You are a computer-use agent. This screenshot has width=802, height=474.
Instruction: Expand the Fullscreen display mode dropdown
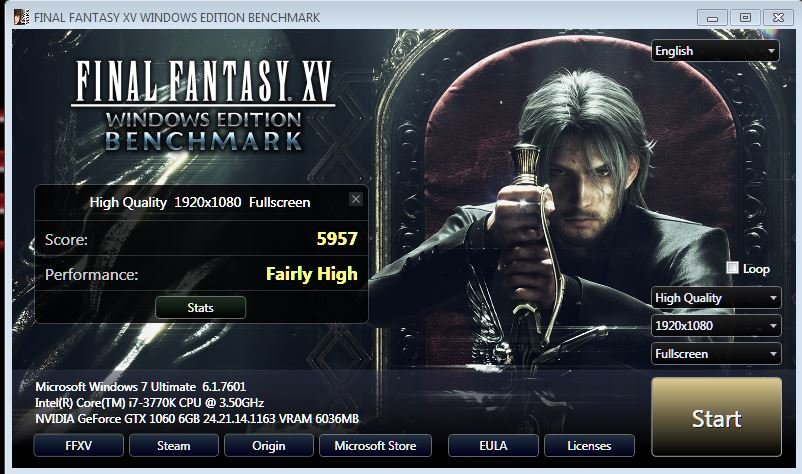point(716,353)
